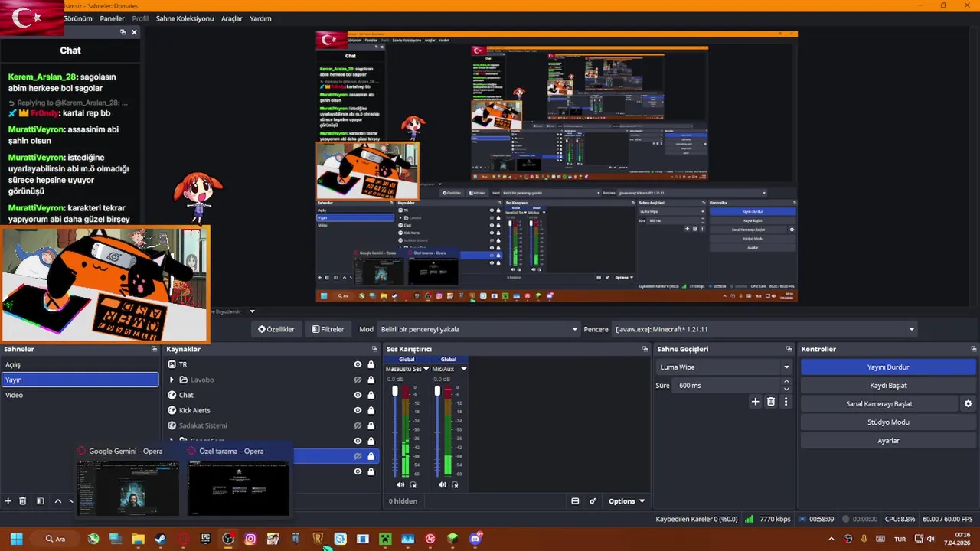Undock the Sahne Geçişleri panel

point(789,349)
